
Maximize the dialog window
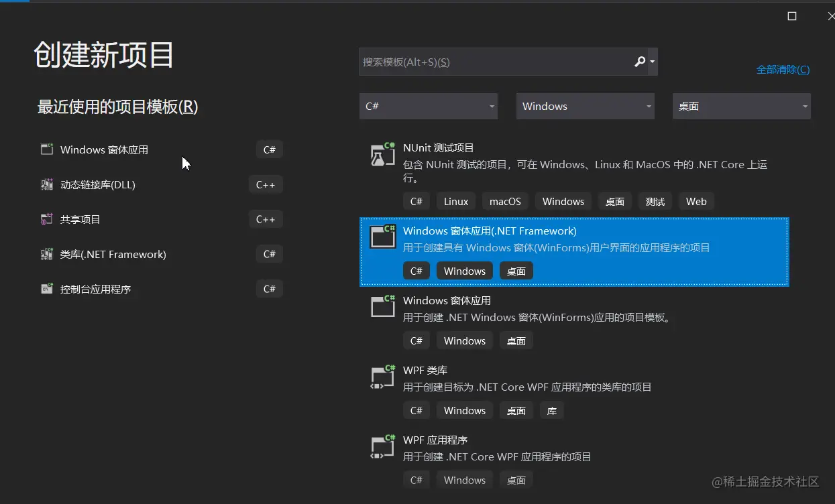(792, 16)
